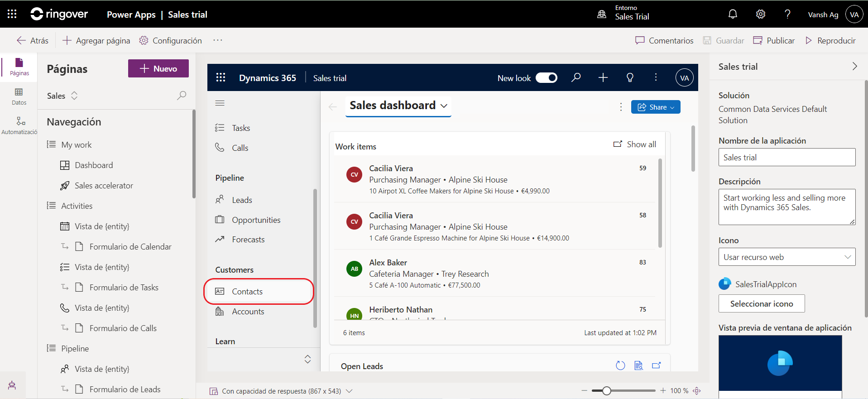Click the zoom in plus icon
Image resolution: width=868 pixels, height=399 pixels.
point(663,390)
